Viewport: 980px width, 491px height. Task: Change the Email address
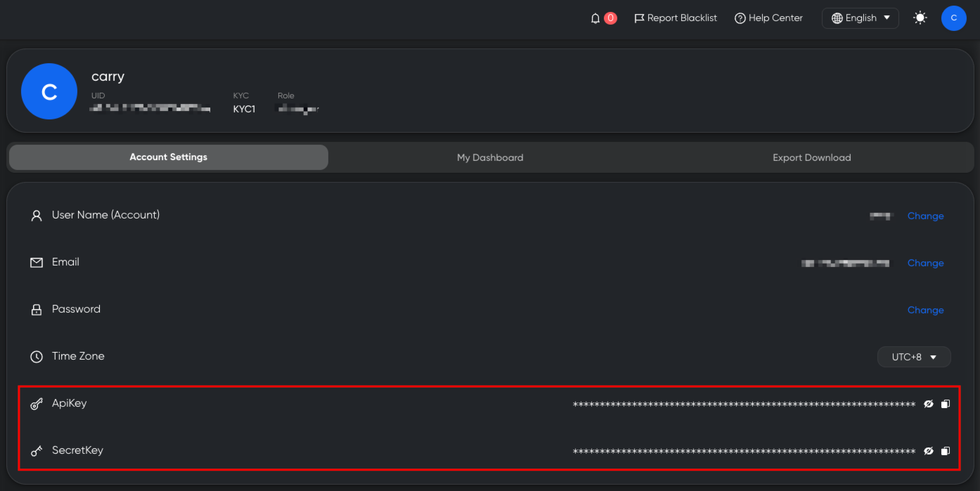coord(925,263)
